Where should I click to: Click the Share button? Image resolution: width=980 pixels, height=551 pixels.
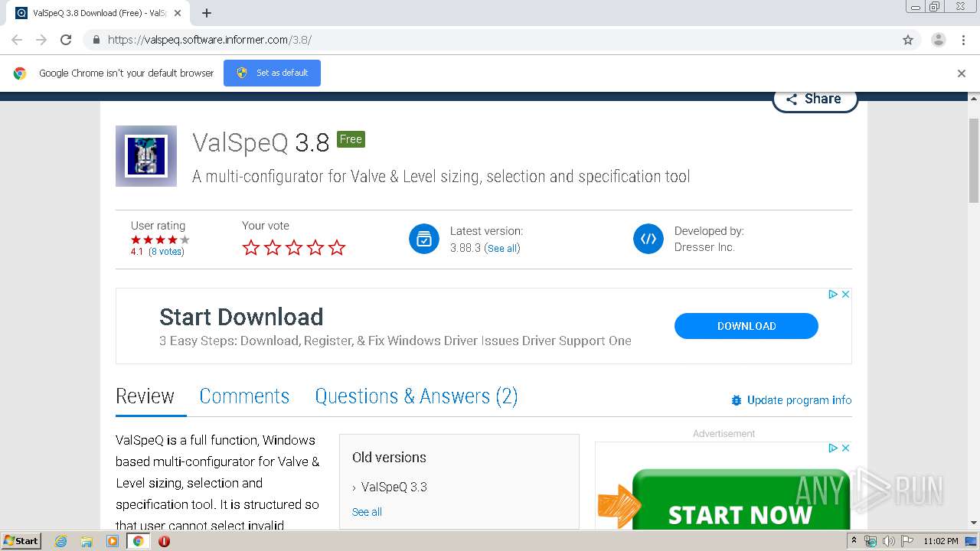pos(815,99)
